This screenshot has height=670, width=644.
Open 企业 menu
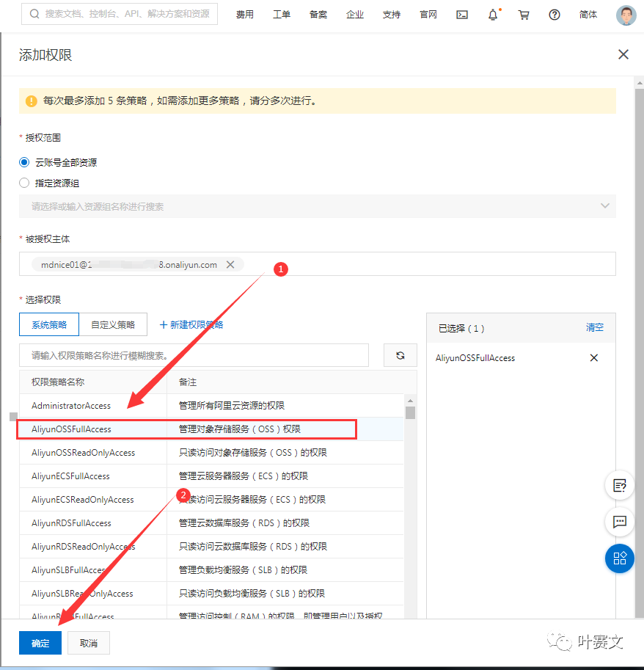coord(355,15)
